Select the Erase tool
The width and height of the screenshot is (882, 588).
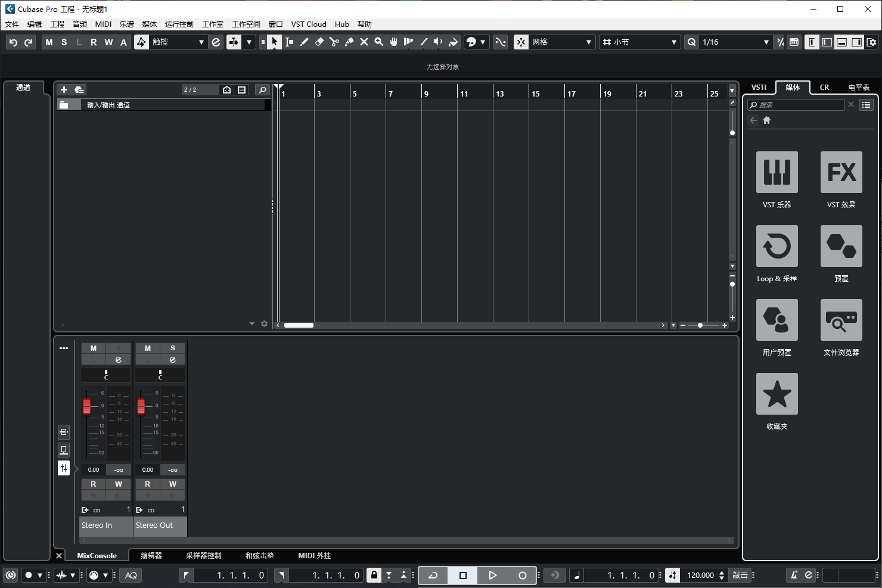point(319,42)
